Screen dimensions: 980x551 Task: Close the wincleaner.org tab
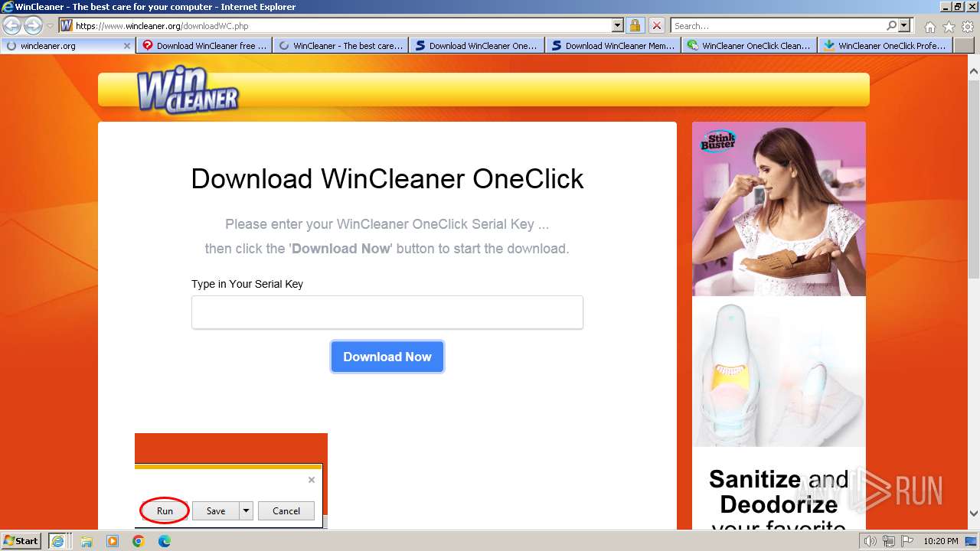click(x=127, y=46)
